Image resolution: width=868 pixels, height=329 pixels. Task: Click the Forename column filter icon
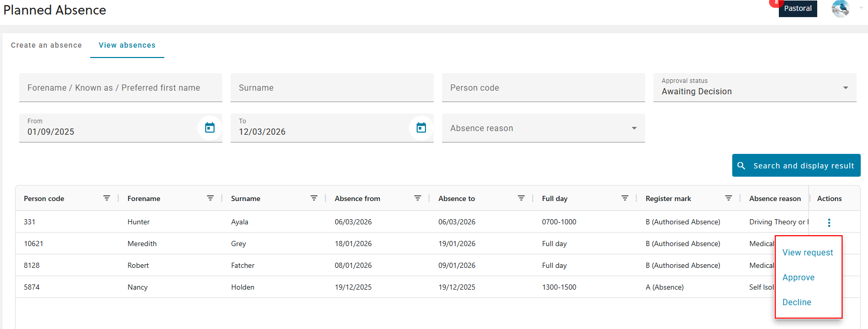tap(210, 198)
